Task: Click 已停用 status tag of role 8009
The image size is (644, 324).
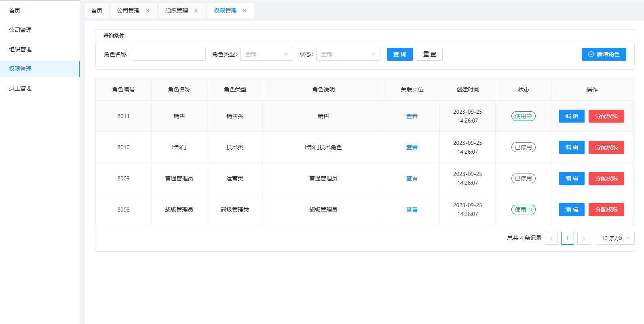Action: tap(524, 178)
